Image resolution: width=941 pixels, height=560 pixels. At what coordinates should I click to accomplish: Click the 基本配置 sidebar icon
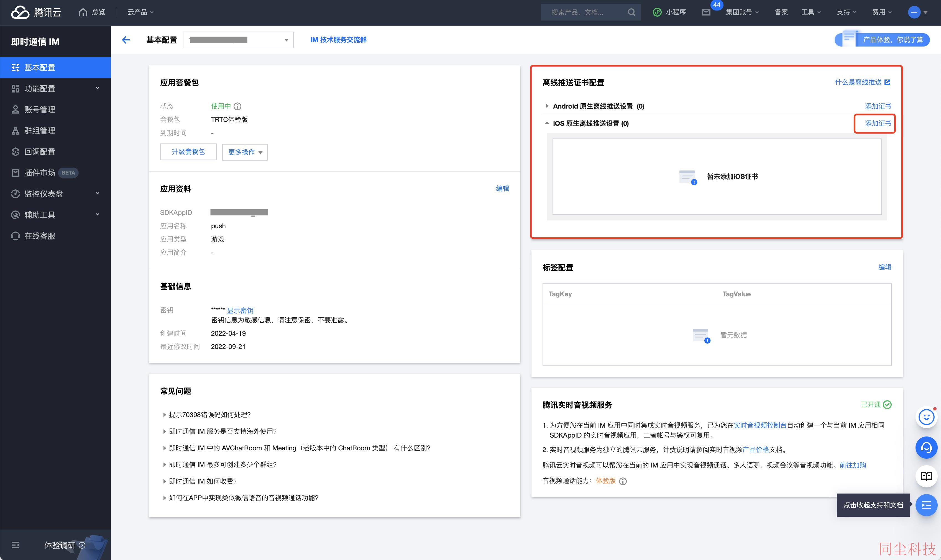16,68
